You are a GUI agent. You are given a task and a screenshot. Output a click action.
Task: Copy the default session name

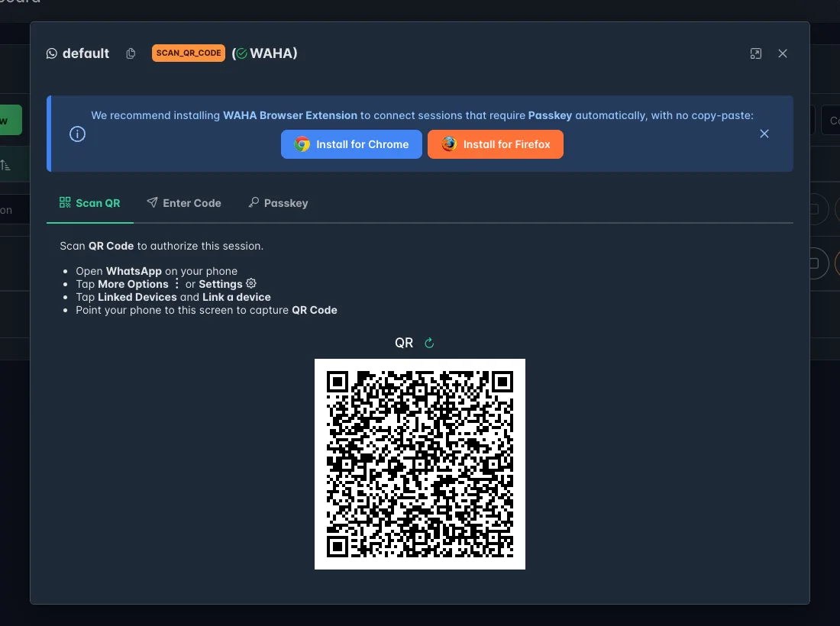pos(131,53)
